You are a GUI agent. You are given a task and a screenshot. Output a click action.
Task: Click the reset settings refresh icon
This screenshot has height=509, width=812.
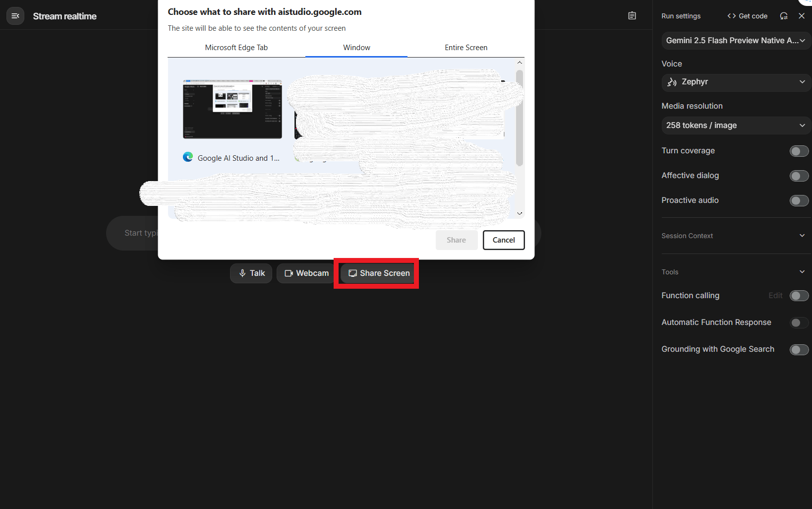click(784, 16)
